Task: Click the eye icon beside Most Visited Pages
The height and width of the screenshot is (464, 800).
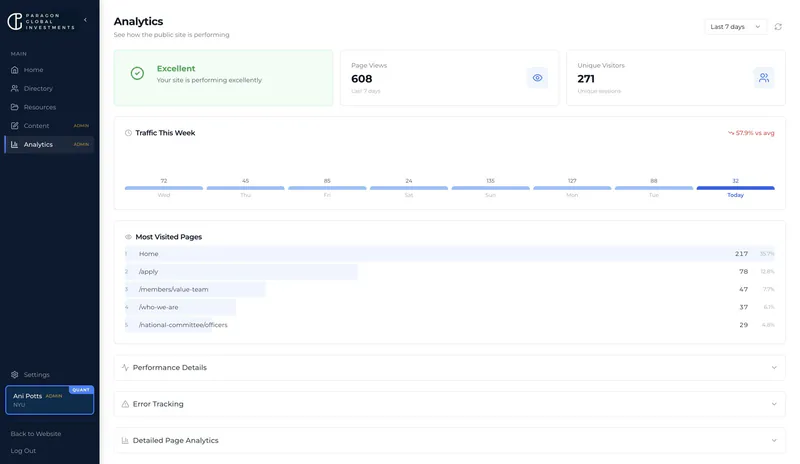Action: coord(128,237)
